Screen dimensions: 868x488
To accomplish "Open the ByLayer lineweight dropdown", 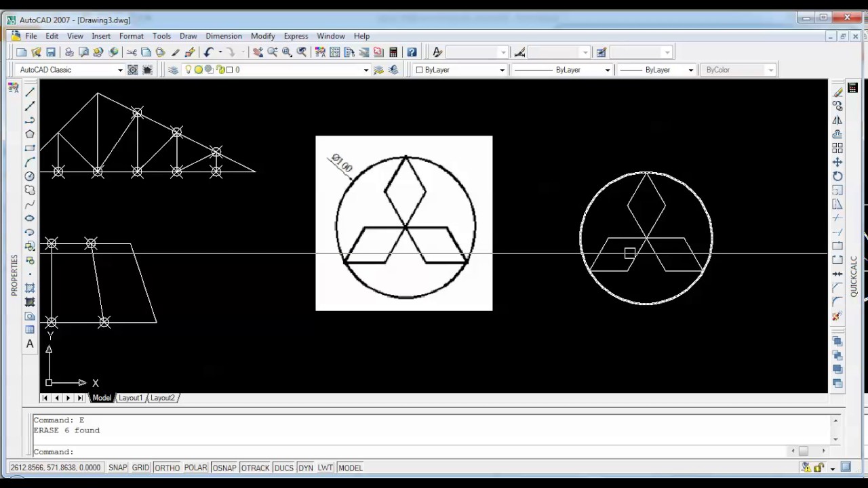I will pos(691,70).
